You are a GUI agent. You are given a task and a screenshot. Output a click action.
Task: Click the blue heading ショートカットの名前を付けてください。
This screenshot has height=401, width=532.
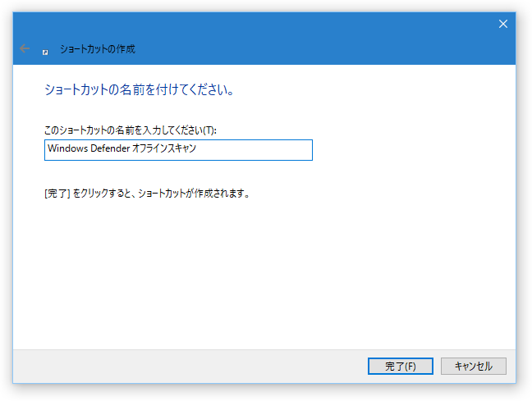coord(139,90)
